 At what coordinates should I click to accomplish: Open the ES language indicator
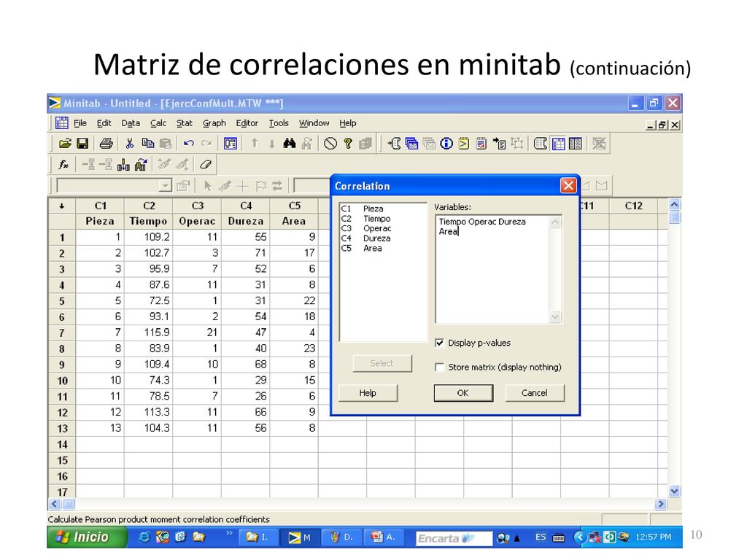click(541, 537)
